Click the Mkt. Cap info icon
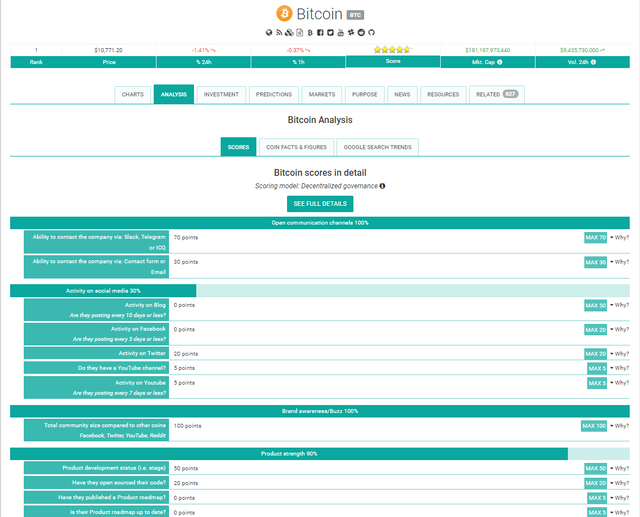 pyautogui.click(x=500, y=62)
